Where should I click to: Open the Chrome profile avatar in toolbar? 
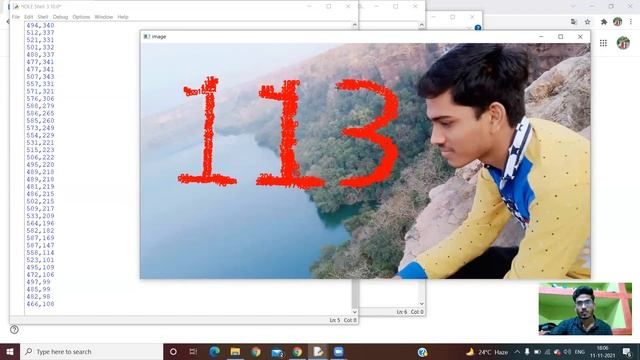[618, 22]
